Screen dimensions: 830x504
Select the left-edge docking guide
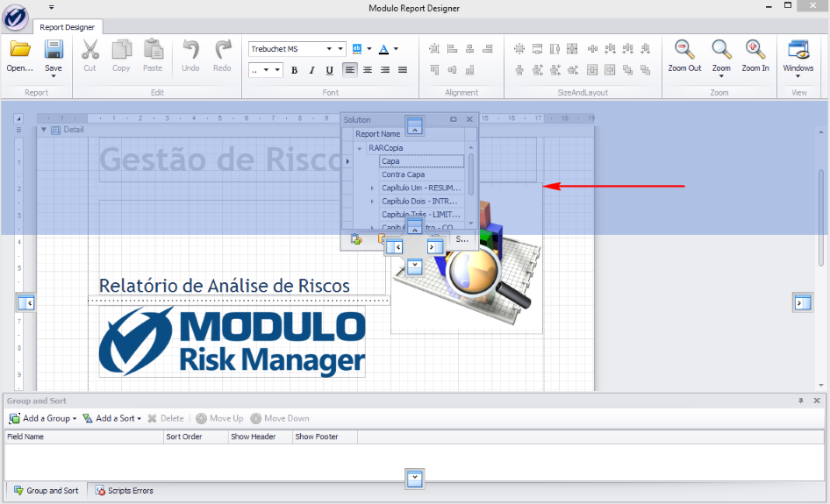coord(26,303)
